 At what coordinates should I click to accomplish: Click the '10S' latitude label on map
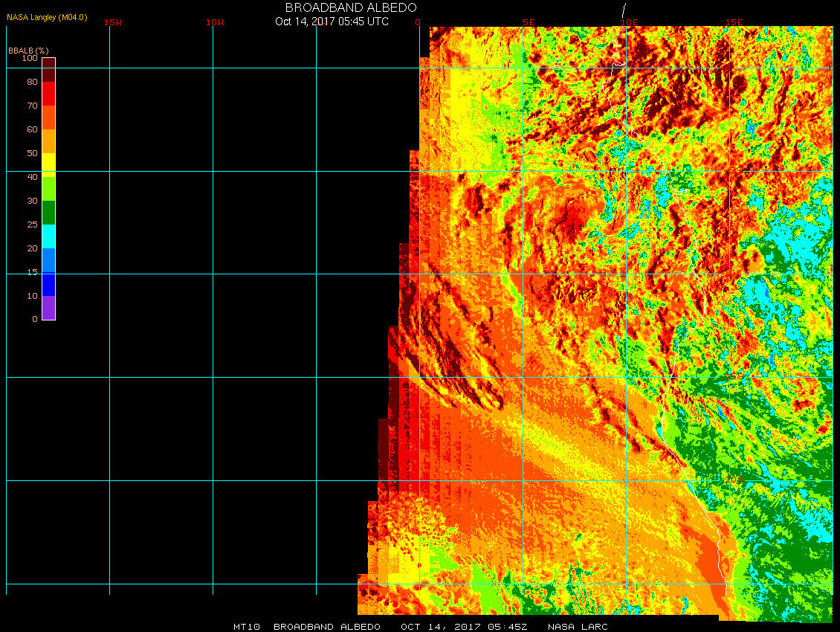pos(734,273)
